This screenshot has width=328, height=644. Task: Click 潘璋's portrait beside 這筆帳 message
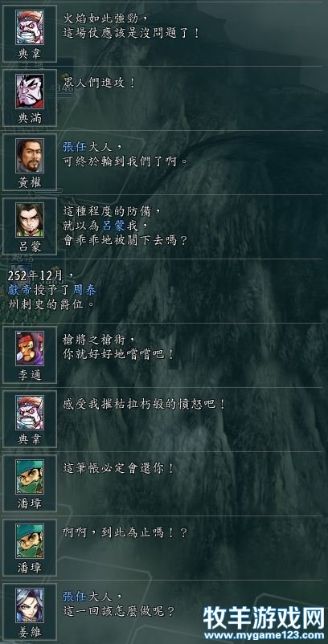[30, 477]
